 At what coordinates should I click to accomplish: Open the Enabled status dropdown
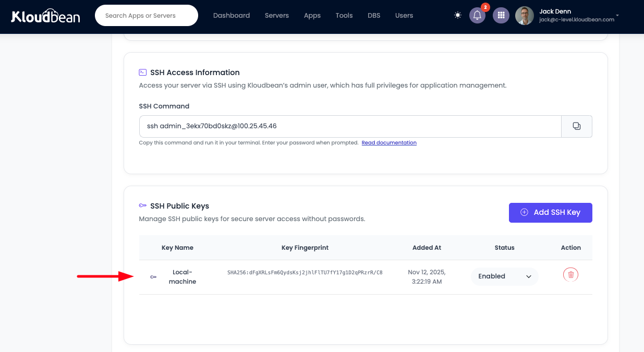[504, 276]
